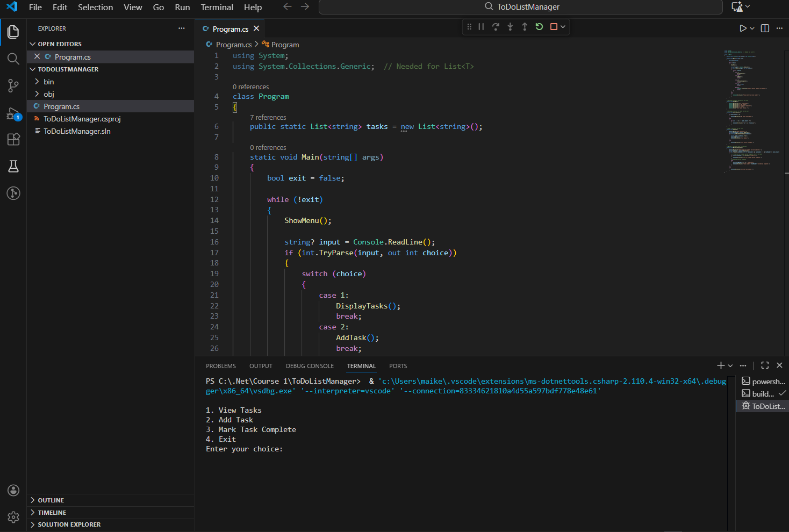Collapse the TODOLISTMANAGER folder tree

(x=33, y=69)
